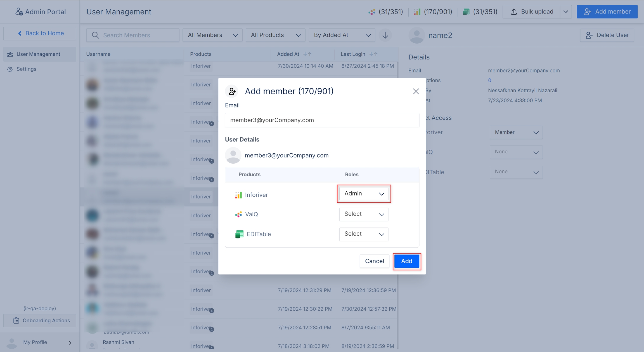Click the ValQ product icon in dialog

(x=238, y=214)
